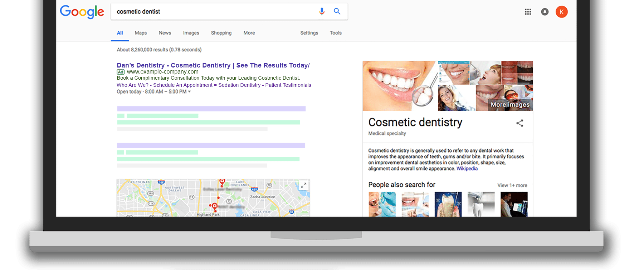Share the Cosmetic dentistry panel
This screenshot has width=644, height=270.
pyautogui.click(x=519, y=123)
